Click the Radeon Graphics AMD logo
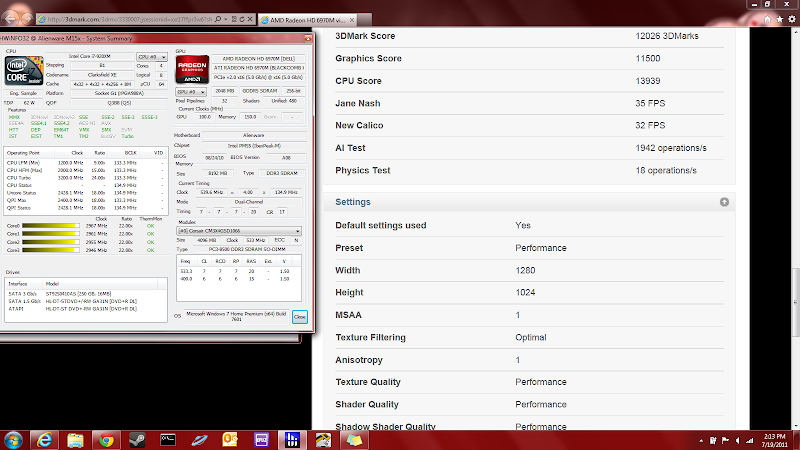Viewport: 800px width, 450px height. 192,69
